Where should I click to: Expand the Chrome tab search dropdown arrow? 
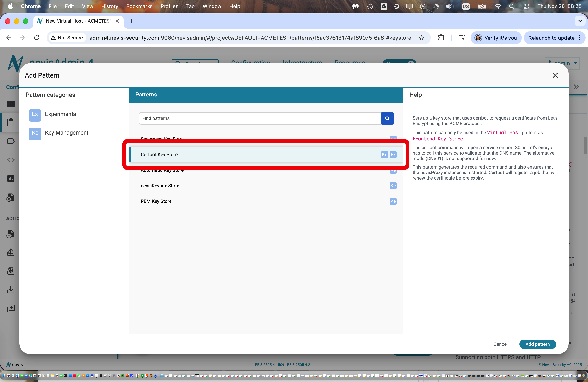[x=580, y=21]
